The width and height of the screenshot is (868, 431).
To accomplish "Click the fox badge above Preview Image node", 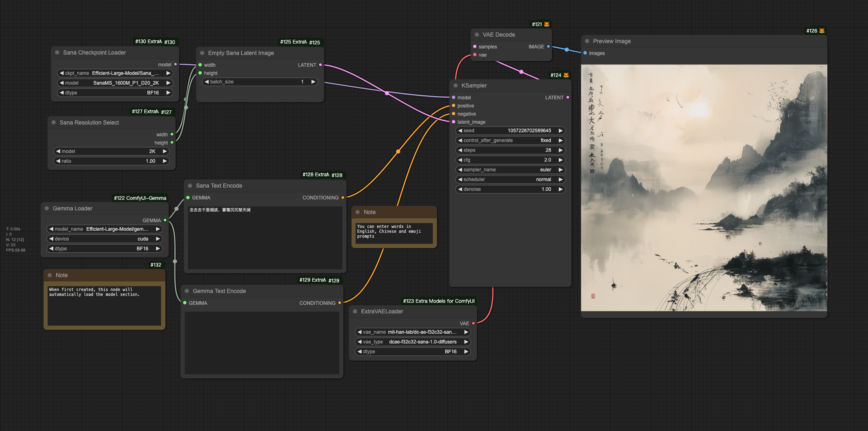I will pyautogui.click(x=822, y=31).
